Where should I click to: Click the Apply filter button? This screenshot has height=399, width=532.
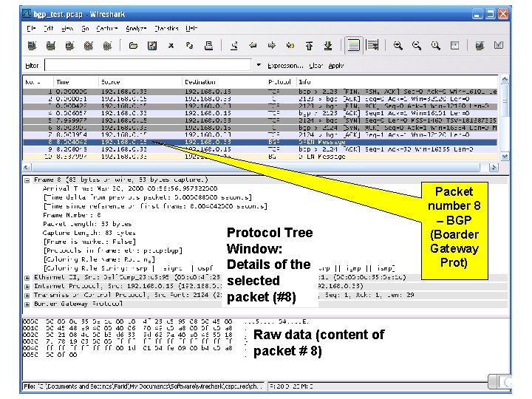click(336, 66)
